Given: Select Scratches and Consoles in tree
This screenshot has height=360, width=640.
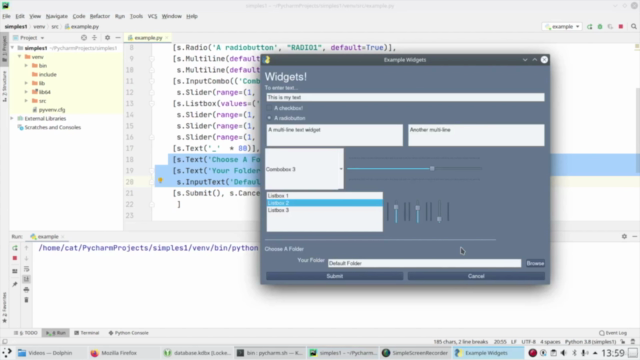Looking at the screenshot, I should click(53, 127).
